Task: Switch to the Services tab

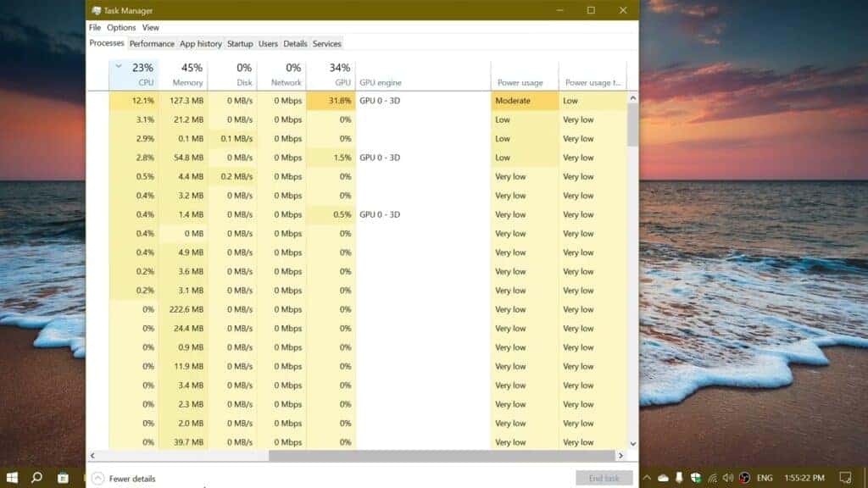Action: click(x=326, y=44)
